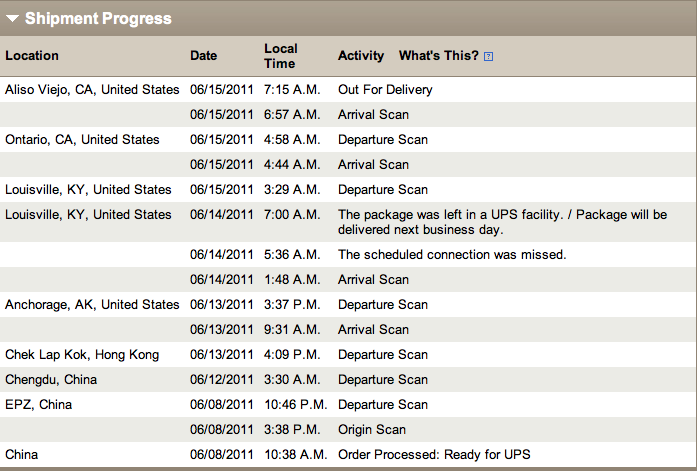
Task: Click the scheduled connection was missed entry
Action: click(x=452, y=255)
